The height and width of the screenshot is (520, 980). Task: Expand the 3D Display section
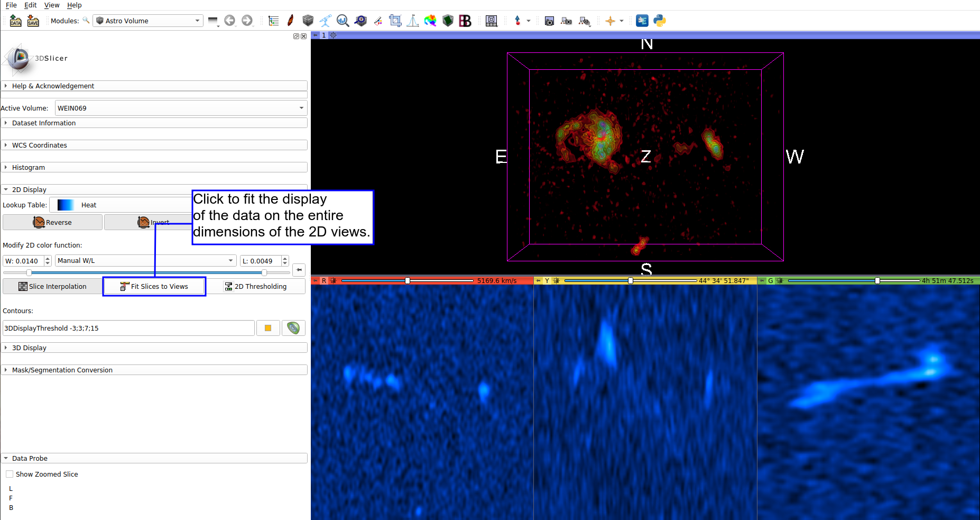(29, 348)
